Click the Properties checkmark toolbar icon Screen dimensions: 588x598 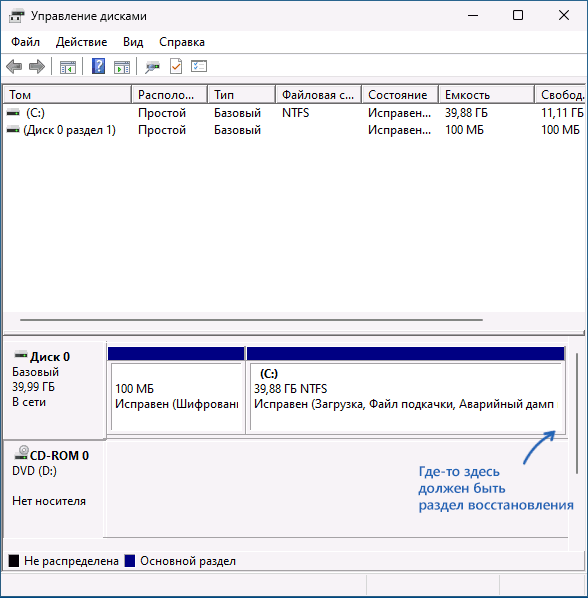[x=176, y=67]
